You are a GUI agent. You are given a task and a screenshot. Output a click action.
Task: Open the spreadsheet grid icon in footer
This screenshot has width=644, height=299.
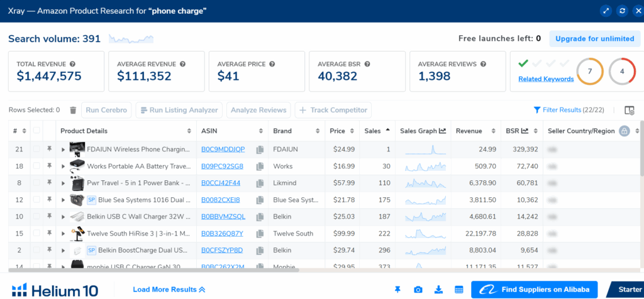tap(459, 290)
